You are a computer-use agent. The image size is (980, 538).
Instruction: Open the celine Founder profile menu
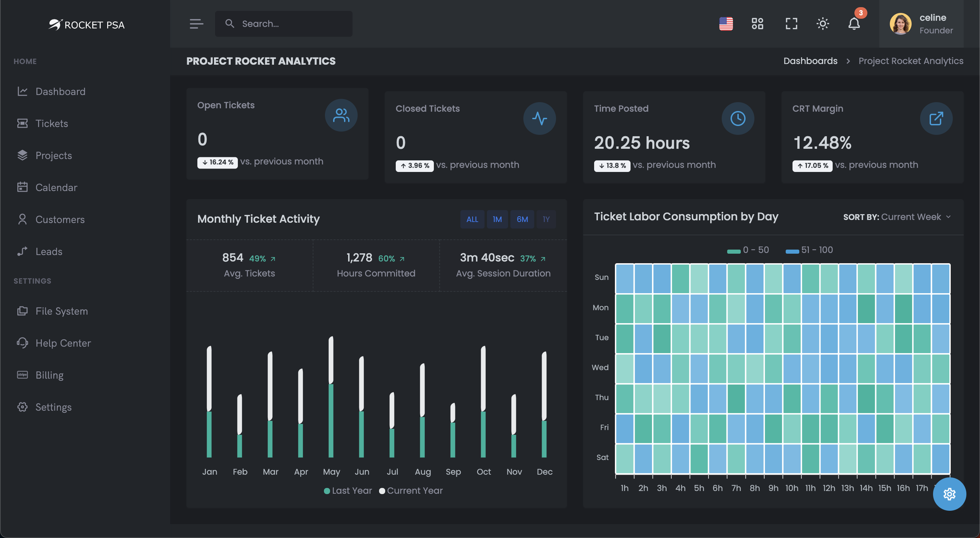point(921,23)
